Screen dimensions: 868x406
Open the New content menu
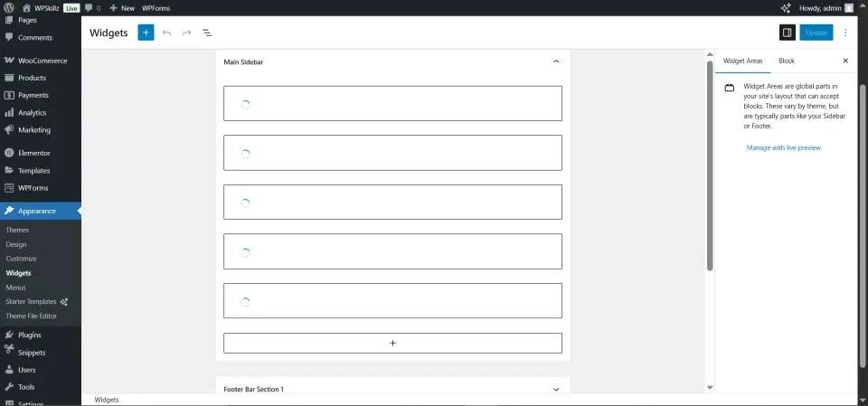pos(122,8)
